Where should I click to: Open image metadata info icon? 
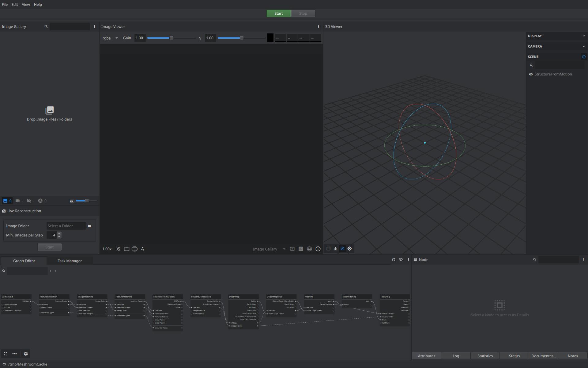point(318,249)
